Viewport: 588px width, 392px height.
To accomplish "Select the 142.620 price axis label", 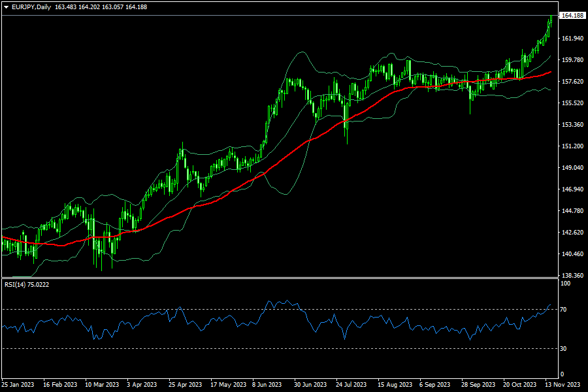I will pos(572,232).
